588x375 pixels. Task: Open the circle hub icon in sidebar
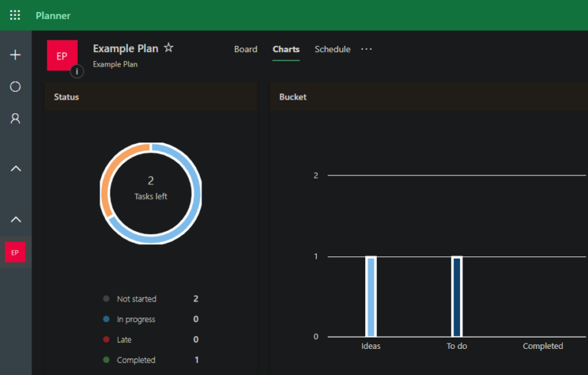tap(15, 87)
